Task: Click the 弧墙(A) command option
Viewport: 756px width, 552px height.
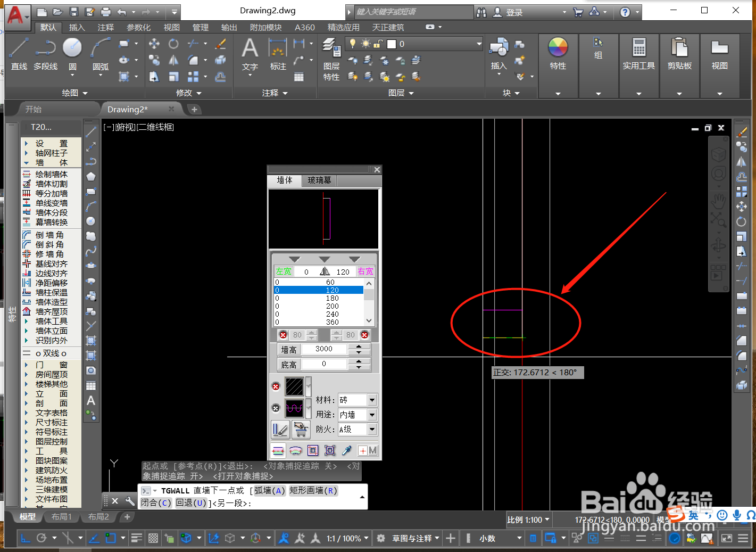Action: (x=270, y=490)
